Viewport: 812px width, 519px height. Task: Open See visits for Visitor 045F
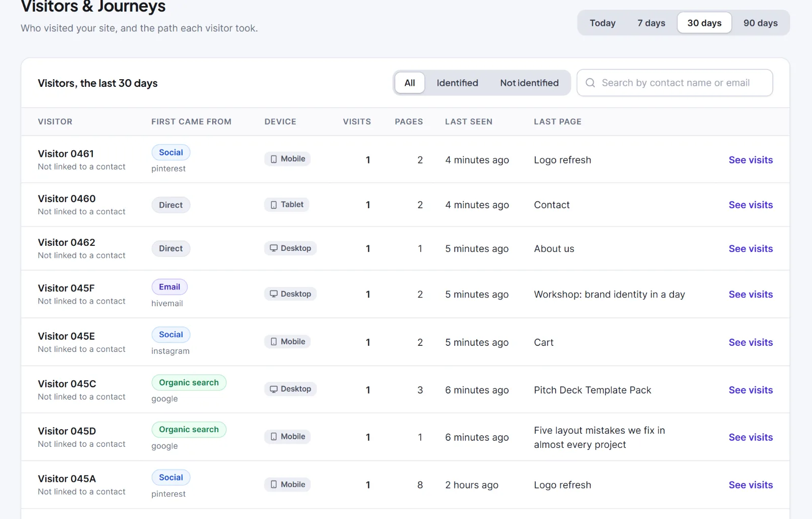(x=751, y=294)
